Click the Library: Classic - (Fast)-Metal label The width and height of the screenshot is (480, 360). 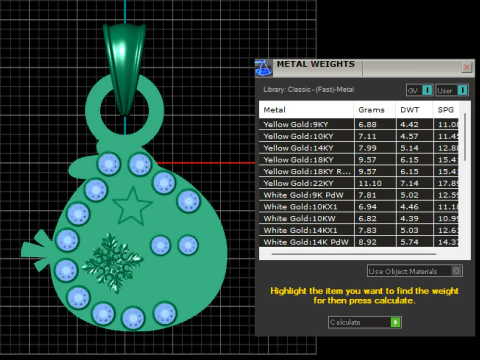tap(308, 89)
